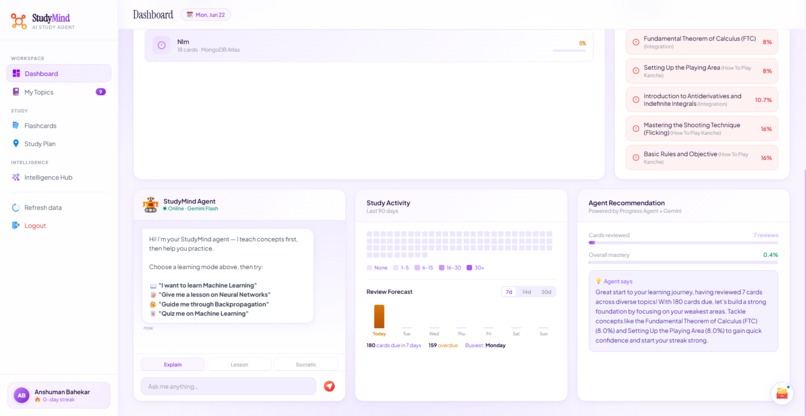Click the StudyMind Agent robot avatar
This screenshot has width=806, height=416.
pos(151,205)
